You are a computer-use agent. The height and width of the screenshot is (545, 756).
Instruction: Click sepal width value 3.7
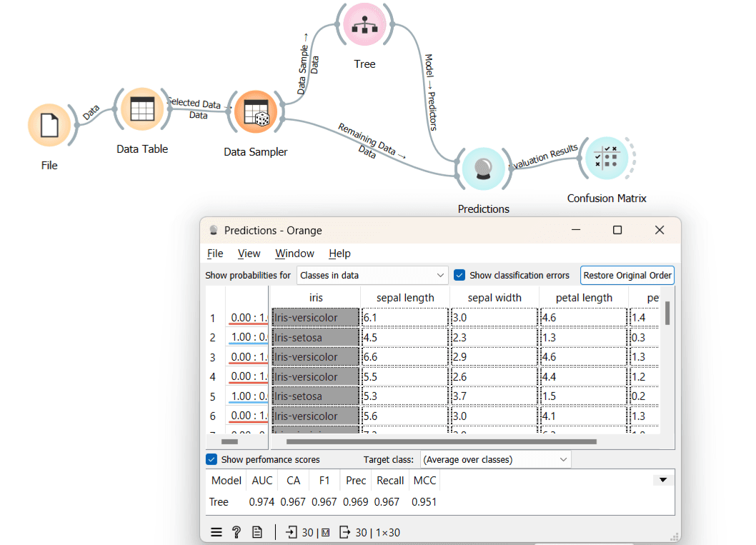coord(494,396)
